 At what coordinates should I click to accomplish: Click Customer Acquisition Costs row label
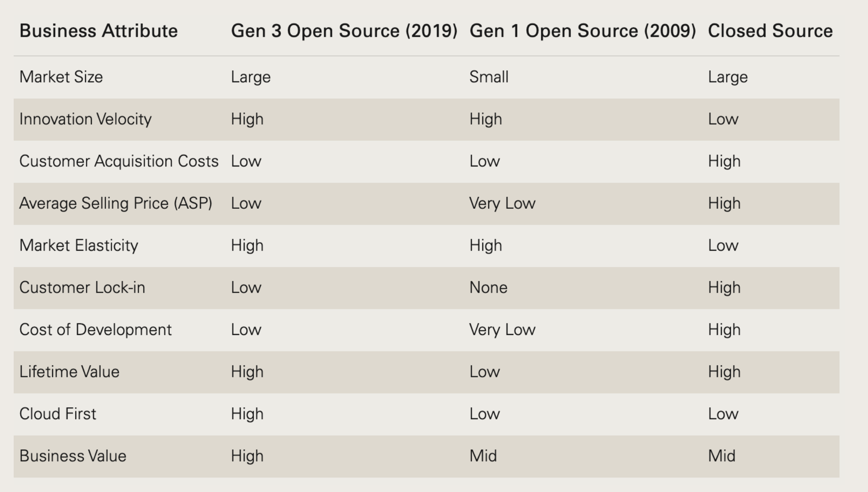[119, 161]
